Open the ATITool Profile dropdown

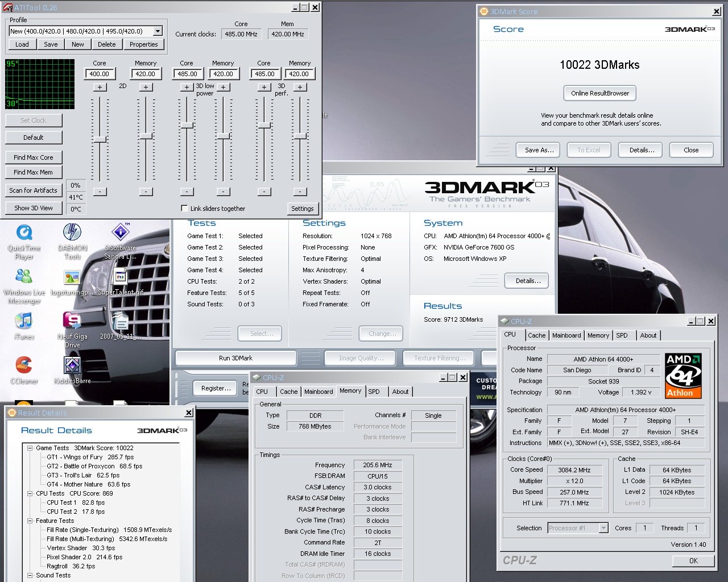[x=158, y=31]
